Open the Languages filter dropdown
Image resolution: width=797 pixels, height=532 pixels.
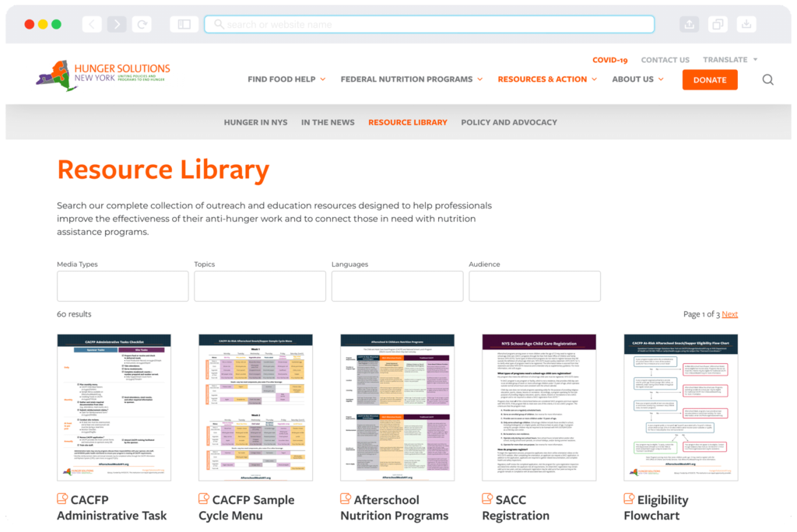tap(397, 286)
